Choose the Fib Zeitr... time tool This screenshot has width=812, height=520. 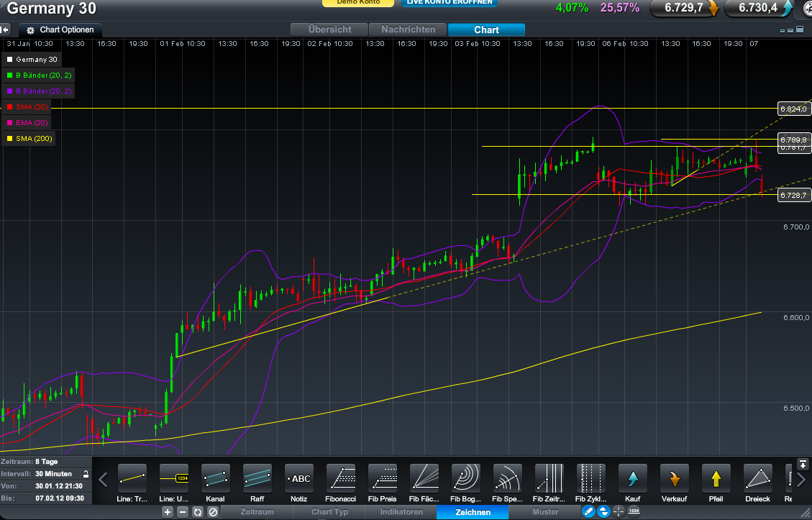coord(549,478)
